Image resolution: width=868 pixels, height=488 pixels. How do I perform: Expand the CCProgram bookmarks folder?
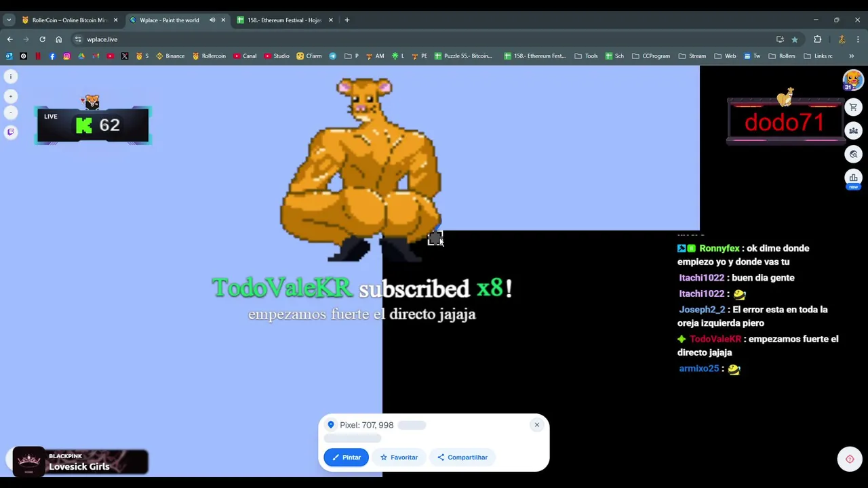651,56
